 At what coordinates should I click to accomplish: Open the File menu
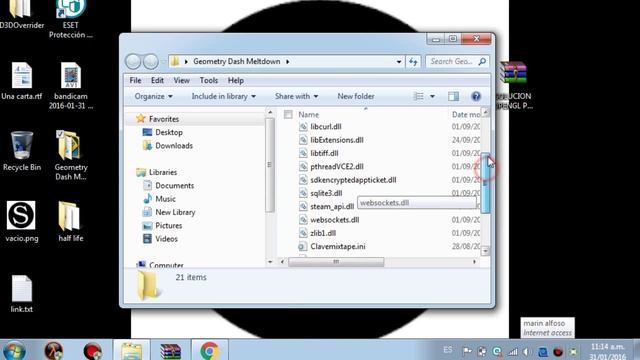point(135,80)
